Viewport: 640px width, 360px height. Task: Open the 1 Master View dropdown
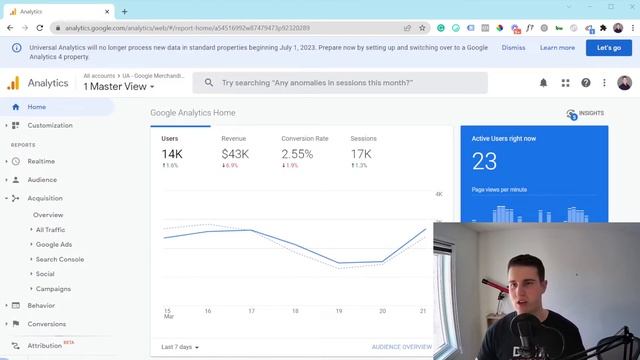point(119,87)
